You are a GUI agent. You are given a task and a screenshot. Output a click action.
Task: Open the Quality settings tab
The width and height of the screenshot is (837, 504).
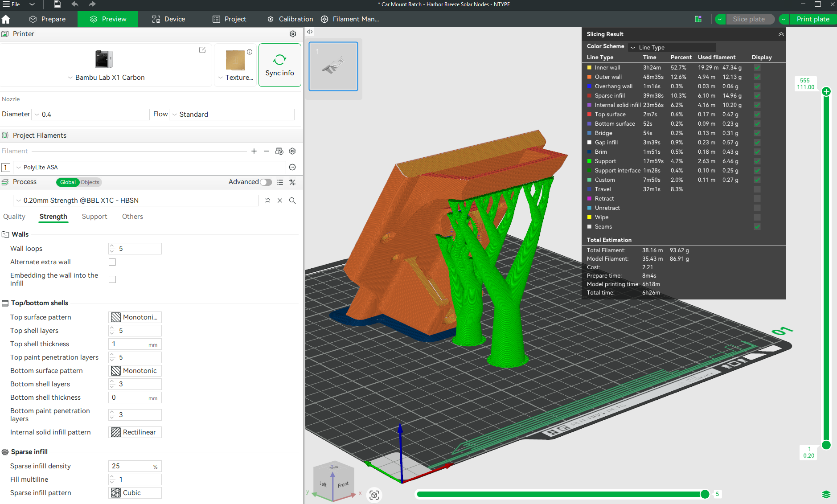coord(14,217)
